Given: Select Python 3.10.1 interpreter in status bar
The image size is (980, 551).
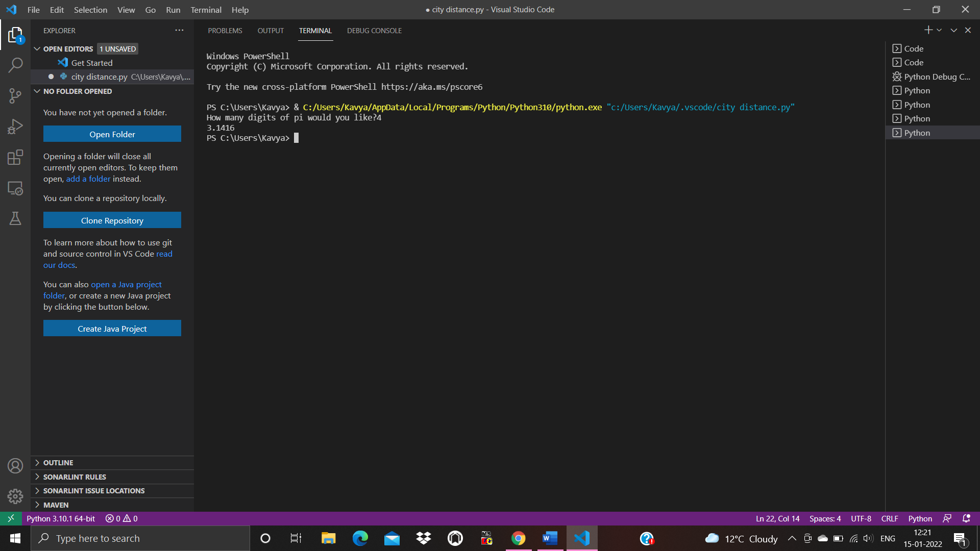Looking at the screenshot, I should (x=61, y=518).
